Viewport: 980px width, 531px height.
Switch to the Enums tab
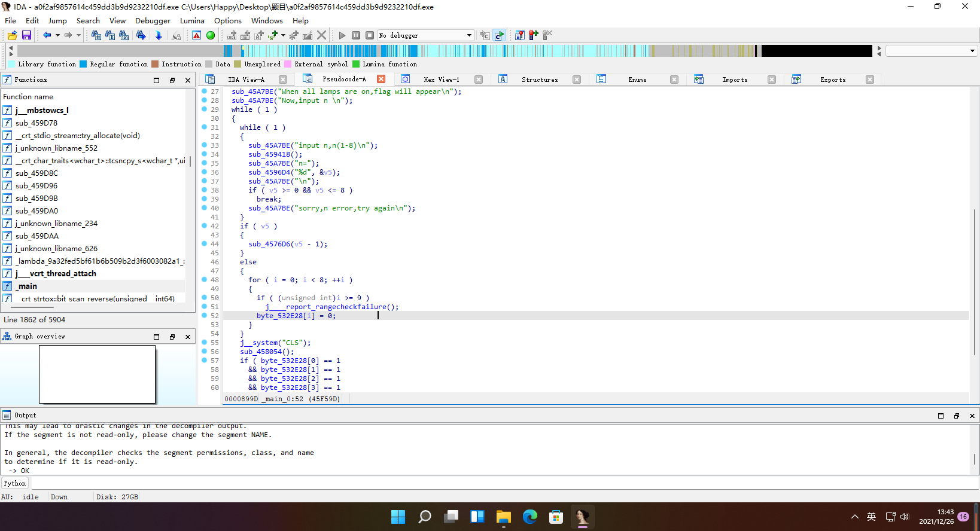pyautogui.click(x=637, y=80)
